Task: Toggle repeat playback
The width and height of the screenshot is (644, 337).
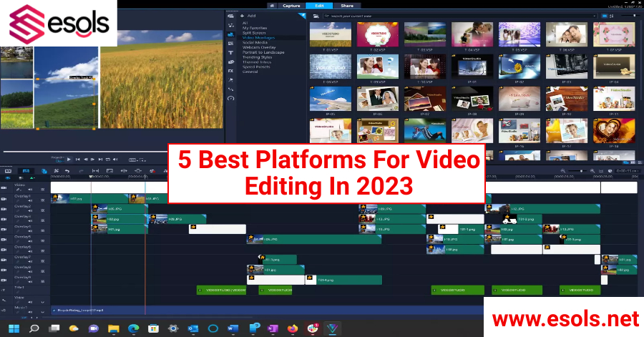Action: 107,160
